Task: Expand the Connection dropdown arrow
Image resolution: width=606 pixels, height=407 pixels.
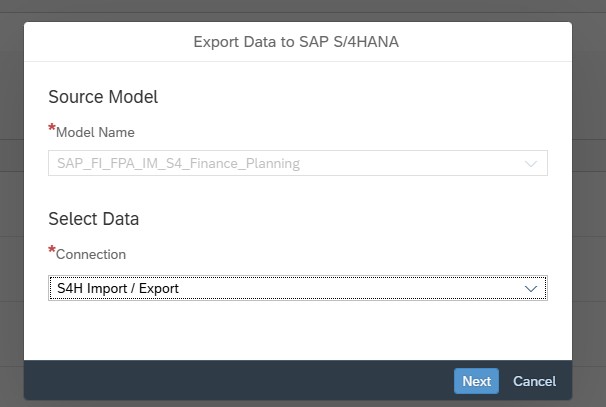Action: 531,289
